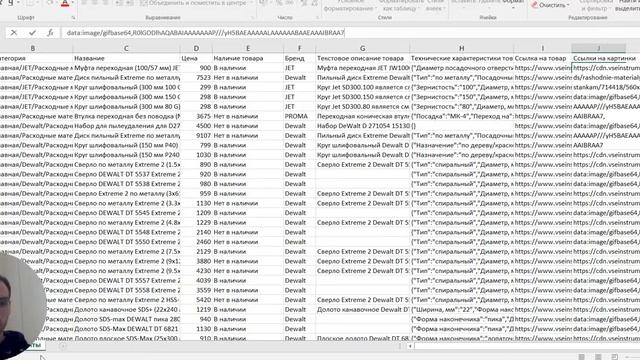This screenshot has height=360, width=640.
Task: Open the Число group dialog launcher
Action: click(317, 18)
